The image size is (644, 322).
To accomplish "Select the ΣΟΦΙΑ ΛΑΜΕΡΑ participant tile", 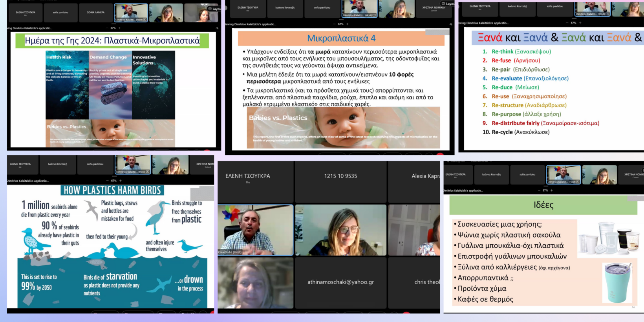I will 96,13.
